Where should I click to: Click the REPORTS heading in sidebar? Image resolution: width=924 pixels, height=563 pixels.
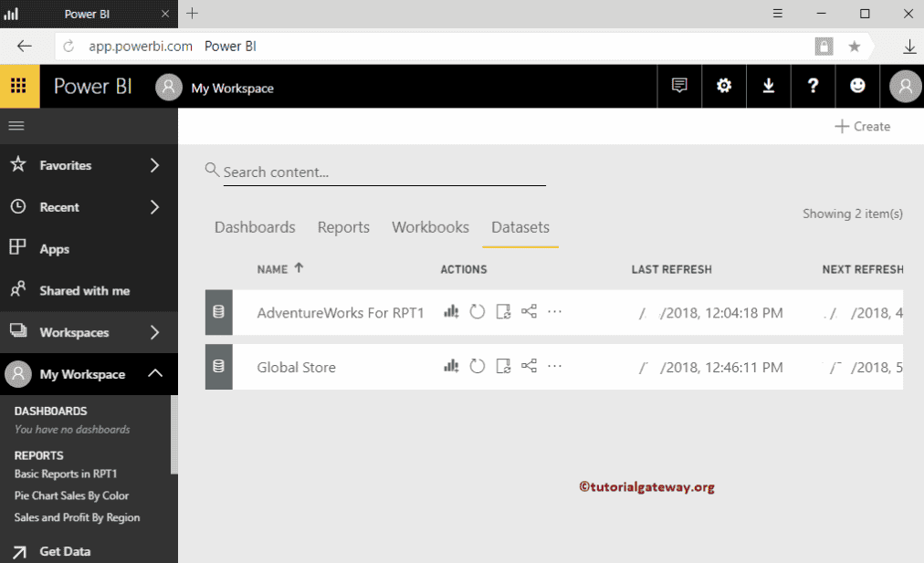coord(39,456)
